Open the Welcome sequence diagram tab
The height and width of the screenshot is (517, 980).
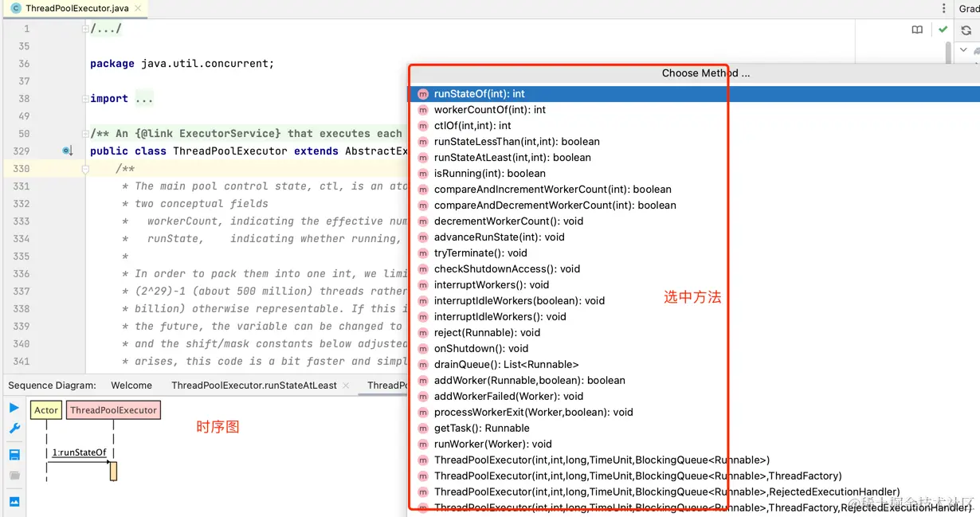(x=131, y=386)
